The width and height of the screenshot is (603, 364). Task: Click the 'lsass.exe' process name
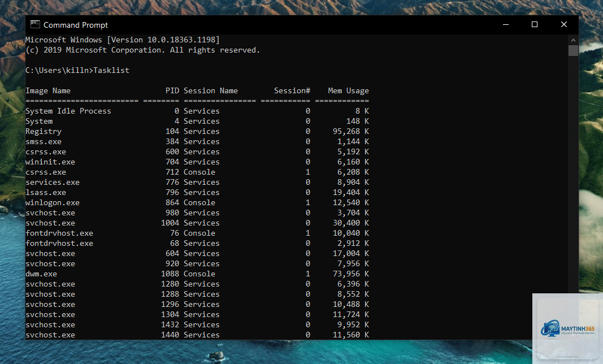tap(46, 192)
